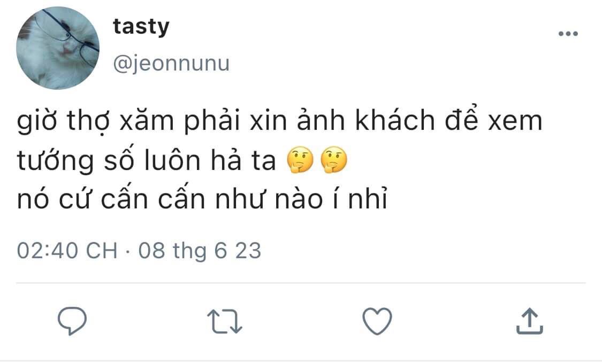Retweet this post using the arrows icon

pos(225,321)
